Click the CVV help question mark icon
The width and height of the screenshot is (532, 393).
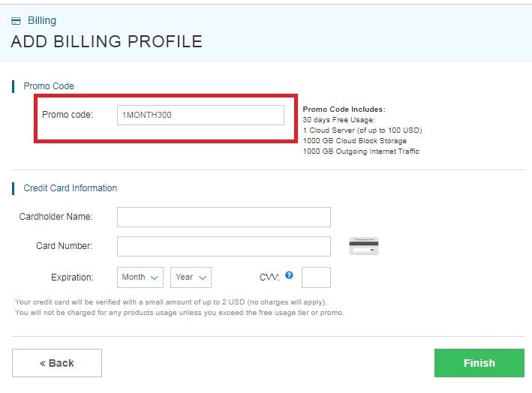pos(289,275)
